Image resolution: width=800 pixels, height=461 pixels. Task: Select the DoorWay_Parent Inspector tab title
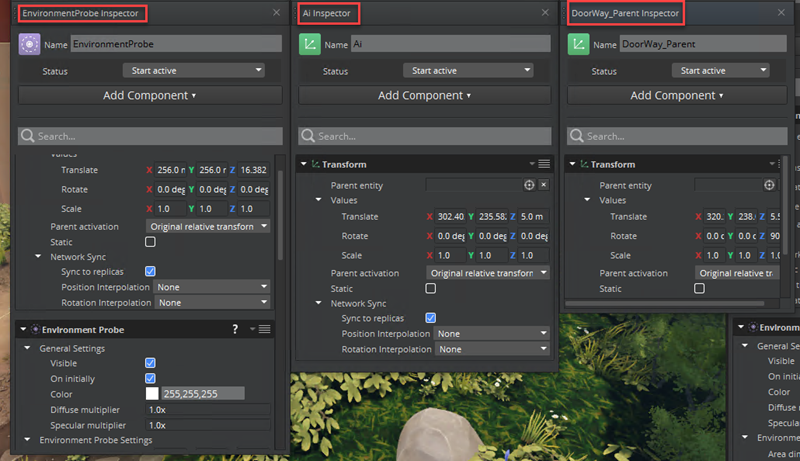pyautogui.click(x=625, y=13)
